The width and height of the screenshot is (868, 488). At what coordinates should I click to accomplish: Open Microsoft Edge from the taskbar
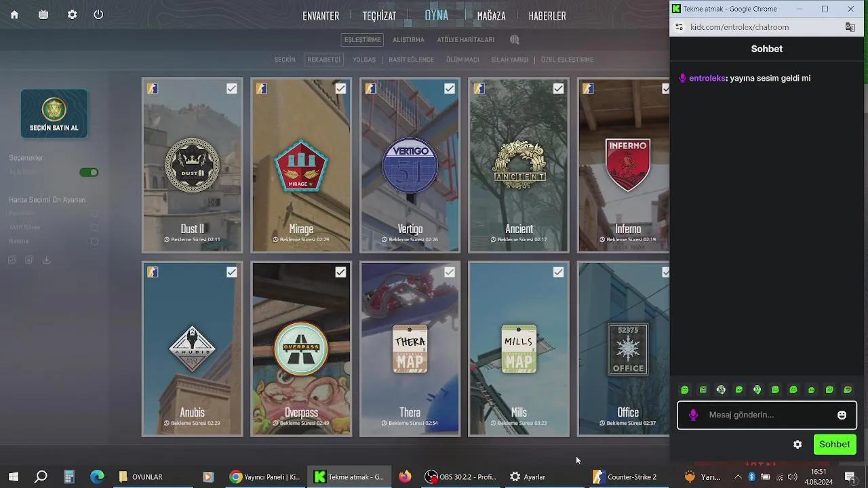click(98, 476)
